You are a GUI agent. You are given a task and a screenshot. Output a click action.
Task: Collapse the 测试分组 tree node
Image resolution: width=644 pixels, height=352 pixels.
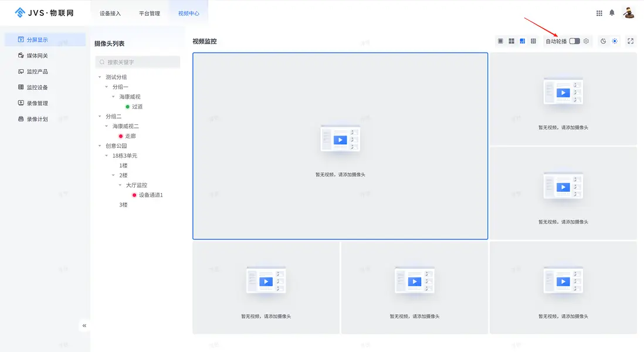tap(99, 77)
